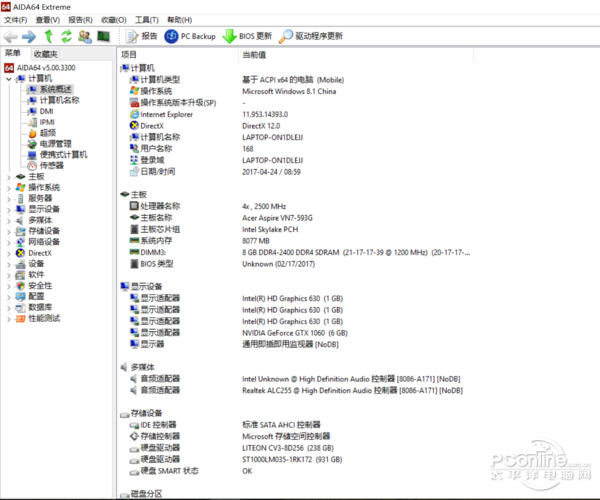Screen dimensions: 600x500
Task: Expand the 网络设备 tree node
Action: pos(9,243)
